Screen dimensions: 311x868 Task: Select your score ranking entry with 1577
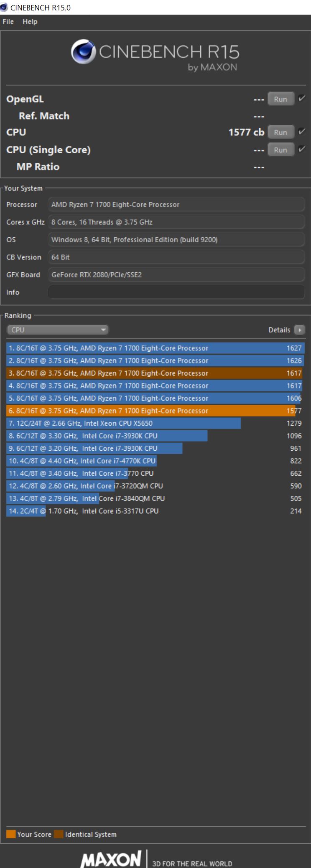tap(155, 411)
